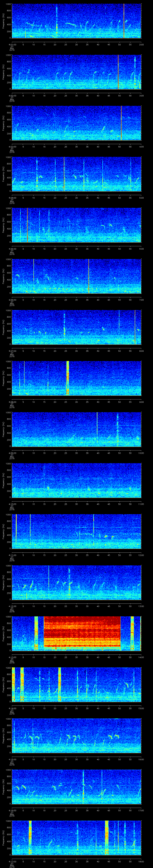
Task: Click the '5:00' end time label
Action: coord(141,197)
